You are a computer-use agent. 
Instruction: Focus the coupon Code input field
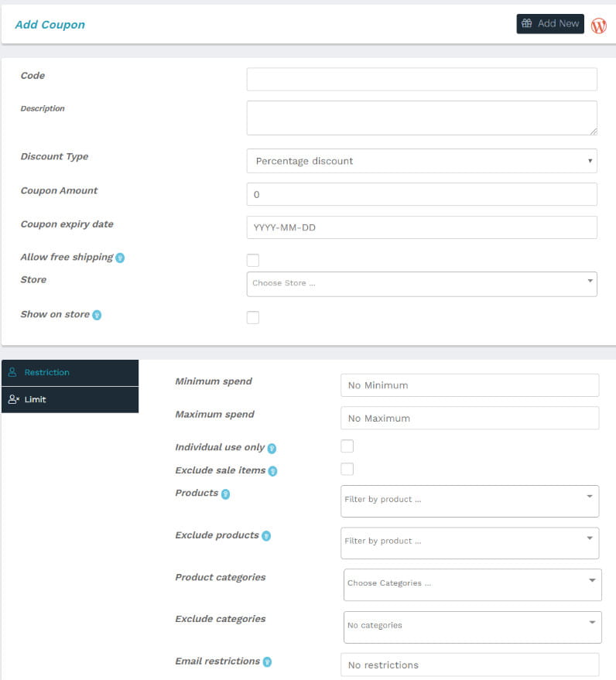pos(422,80)
